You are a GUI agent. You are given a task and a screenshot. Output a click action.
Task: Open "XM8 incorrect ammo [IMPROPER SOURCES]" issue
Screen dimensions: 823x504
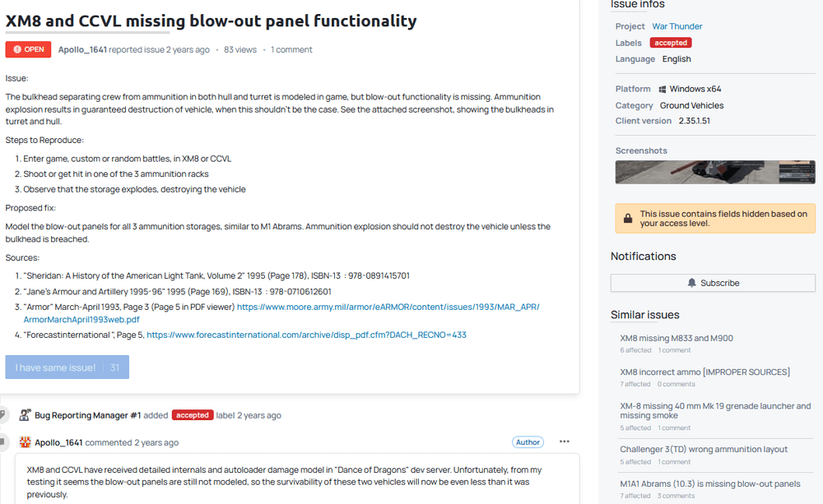pyautogui.click(x=704, y=372)
